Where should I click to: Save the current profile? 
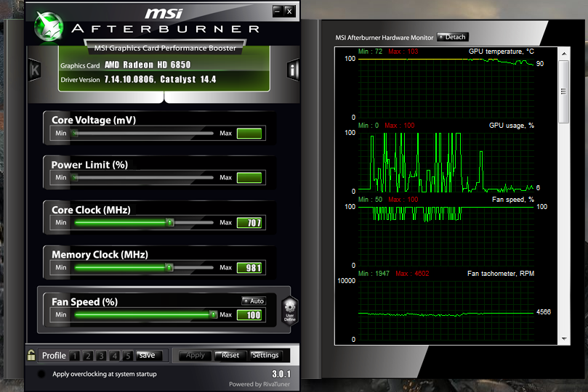click(x=147, y=356)
